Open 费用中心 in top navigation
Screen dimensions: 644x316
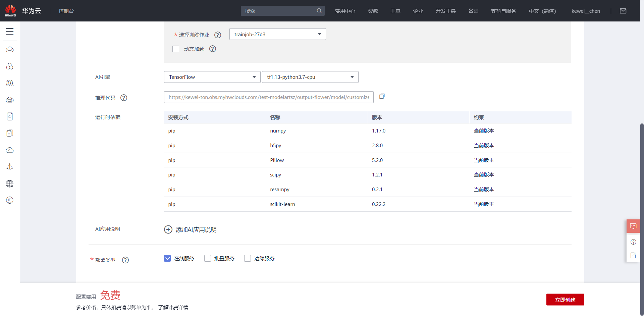point(345,11)
